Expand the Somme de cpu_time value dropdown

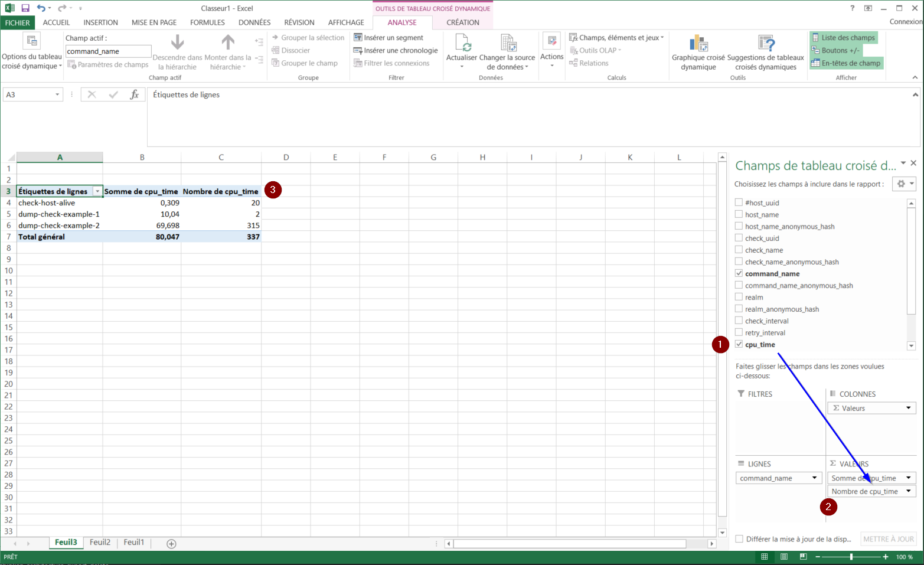(x=908, y=478)
